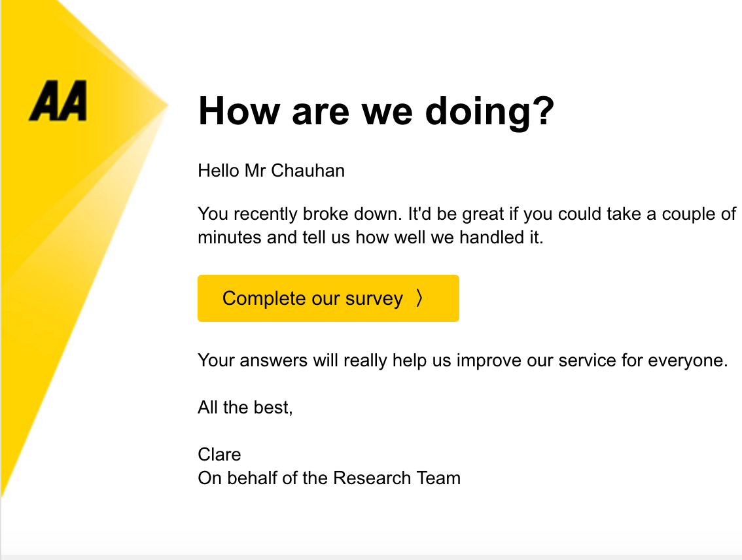Open the Complete our survey button

pos(328,298)
